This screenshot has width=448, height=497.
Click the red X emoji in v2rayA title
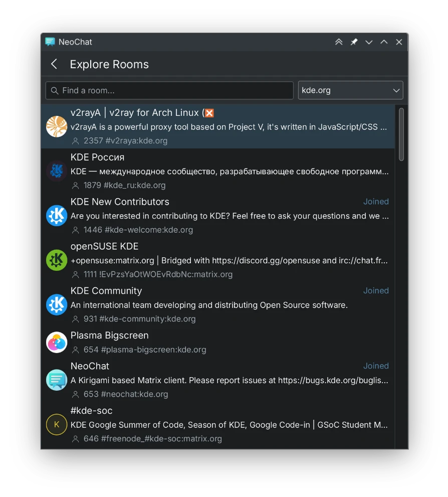click(x=209, y=113)
